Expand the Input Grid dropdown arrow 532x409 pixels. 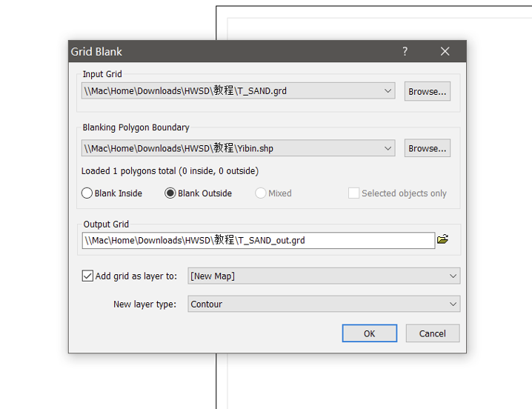[388, 91]
